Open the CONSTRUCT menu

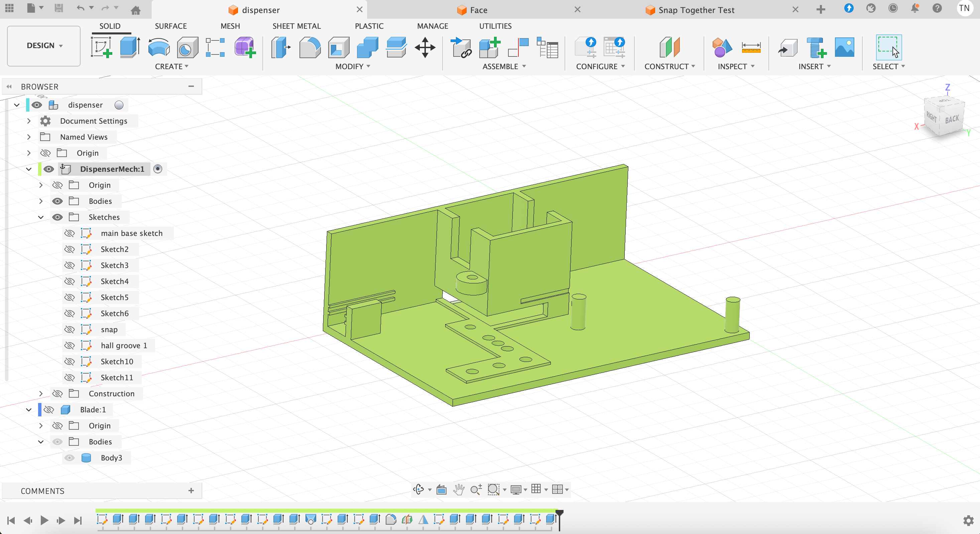click(x=669, y=66)
